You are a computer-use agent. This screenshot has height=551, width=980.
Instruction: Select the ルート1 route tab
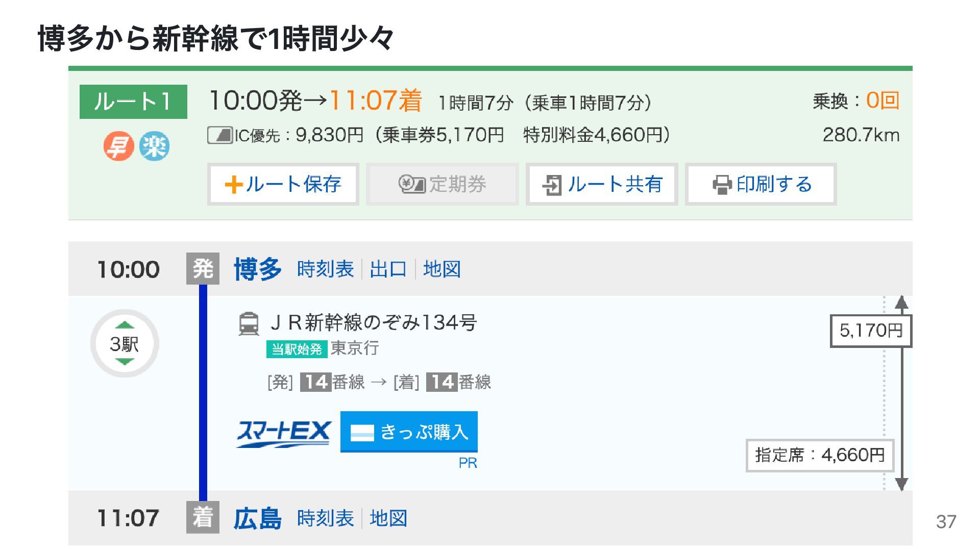[133, 102]
